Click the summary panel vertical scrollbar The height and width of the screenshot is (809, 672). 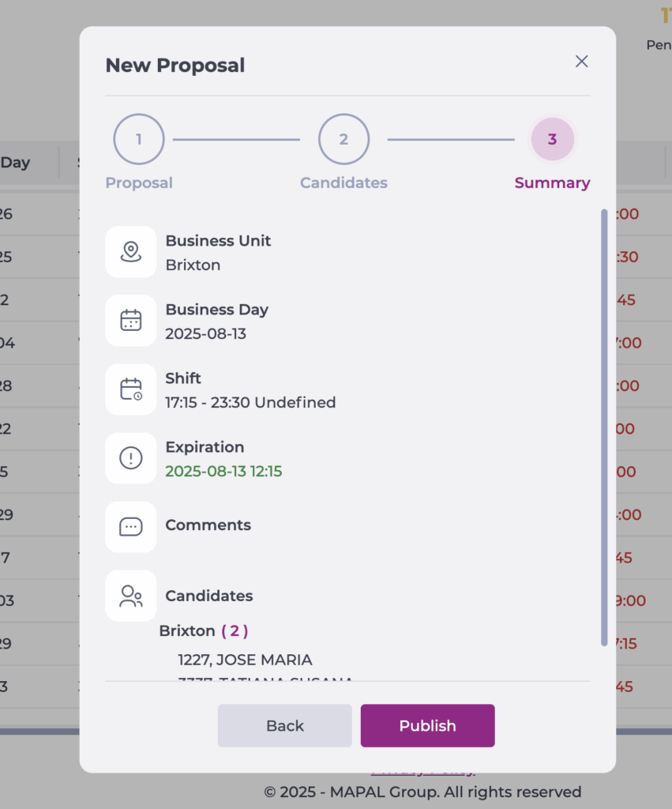[x=604, y=427]
